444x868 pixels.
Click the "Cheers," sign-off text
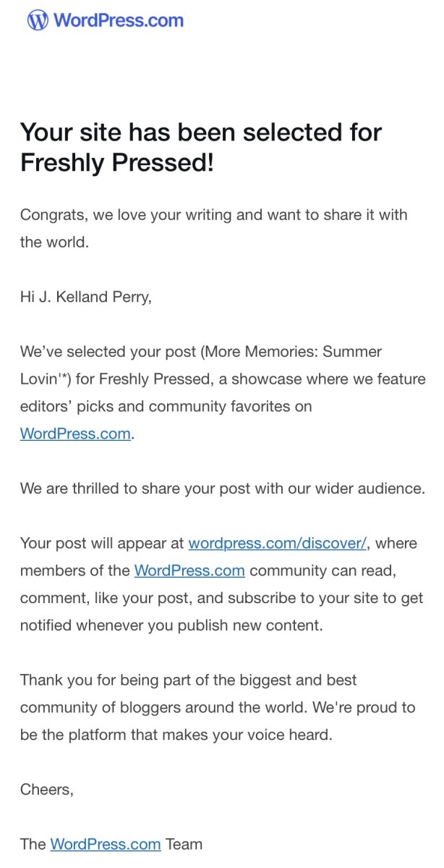[x=47, y=790]
